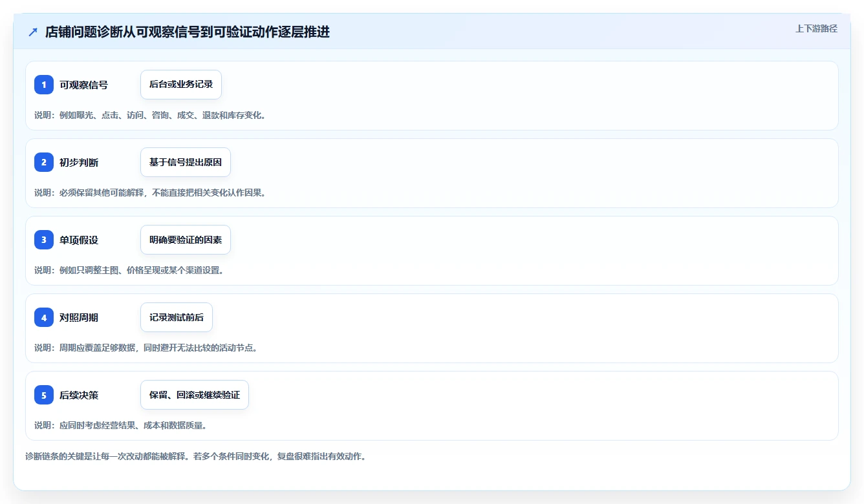Select step number badge 3
864x504 pixels.
click(44, 240)
